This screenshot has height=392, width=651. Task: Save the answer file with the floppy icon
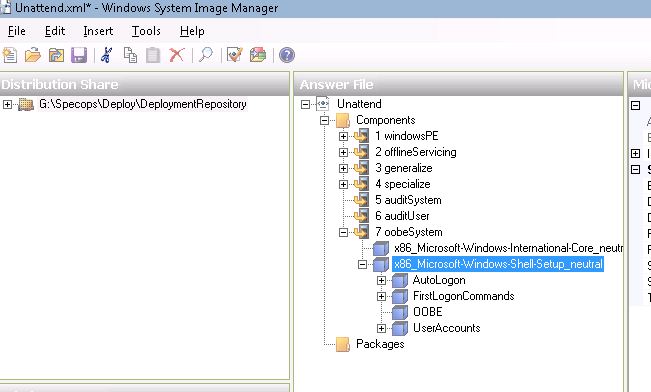[x=79, y=55]
